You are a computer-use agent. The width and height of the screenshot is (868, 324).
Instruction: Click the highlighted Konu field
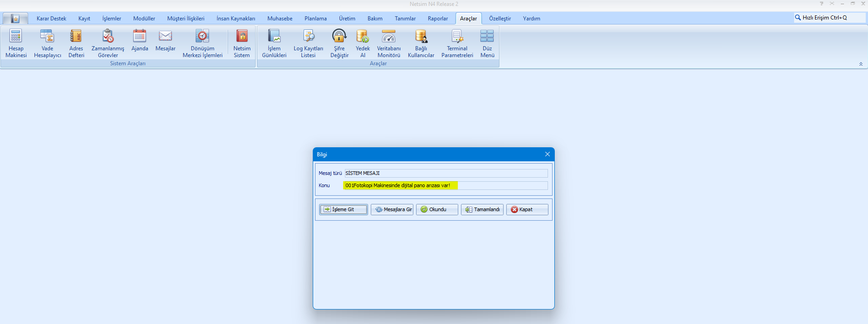(446, 185)
